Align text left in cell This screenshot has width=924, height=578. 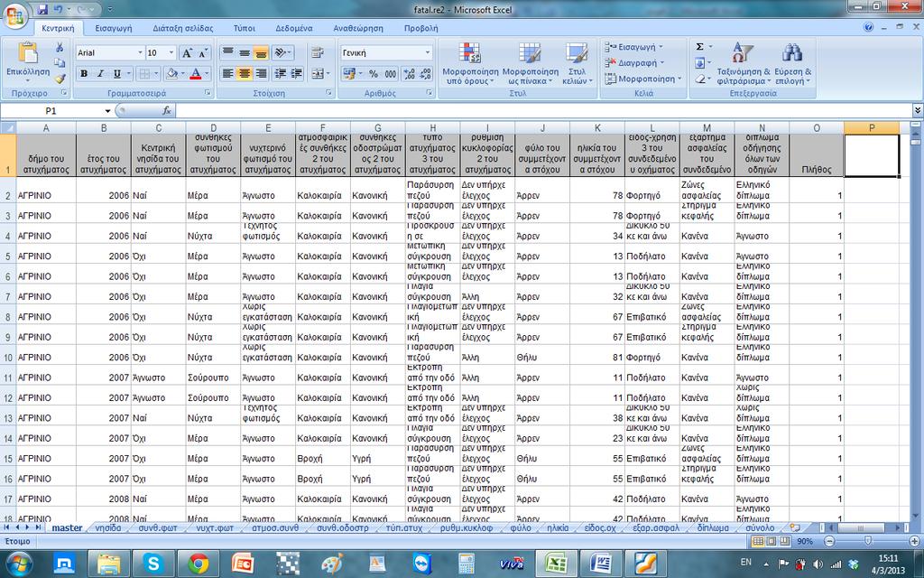pyautogui.click(x=227, y=74)
